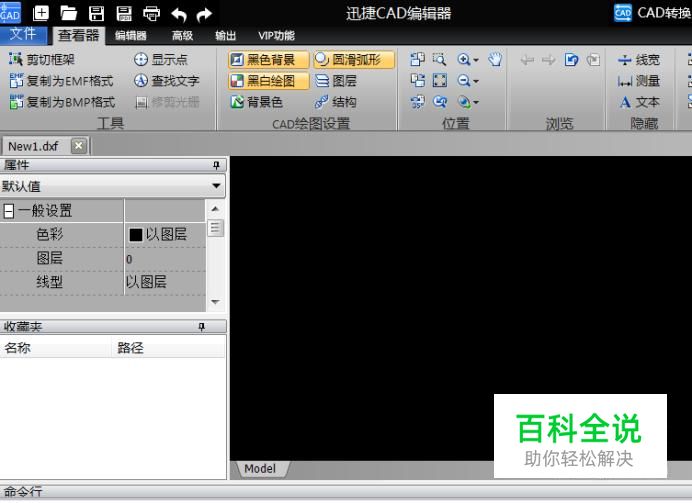Close the New1.dxf tab
The height and width of the screenshot is (503, 692).
tap(79, 146)
